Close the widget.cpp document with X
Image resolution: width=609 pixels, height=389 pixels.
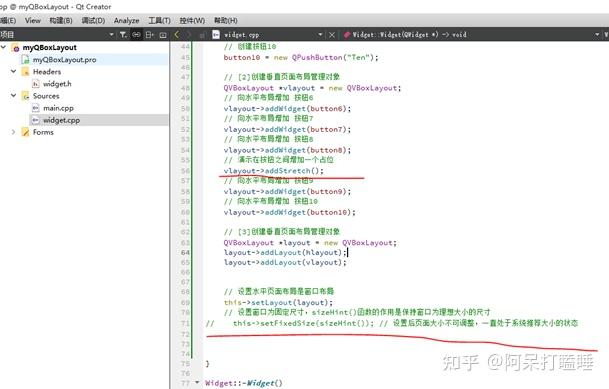(332, 35)
